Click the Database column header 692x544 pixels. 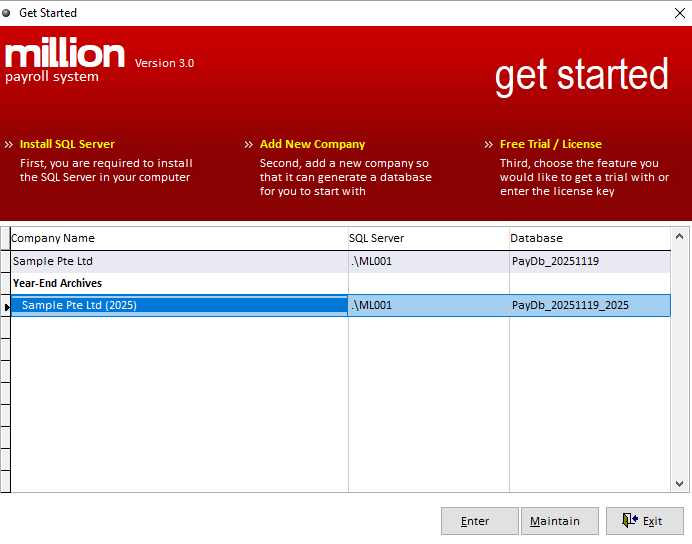pos(590,239)
